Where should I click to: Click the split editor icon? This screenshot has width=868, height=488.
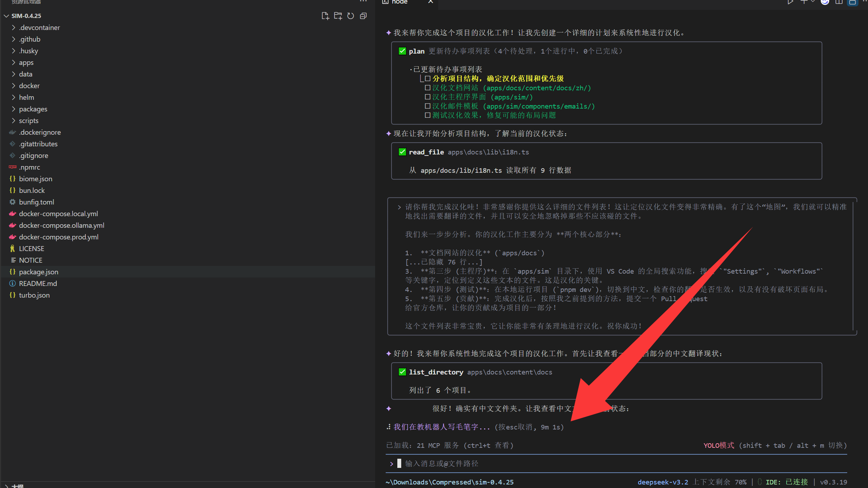[839, 2]
